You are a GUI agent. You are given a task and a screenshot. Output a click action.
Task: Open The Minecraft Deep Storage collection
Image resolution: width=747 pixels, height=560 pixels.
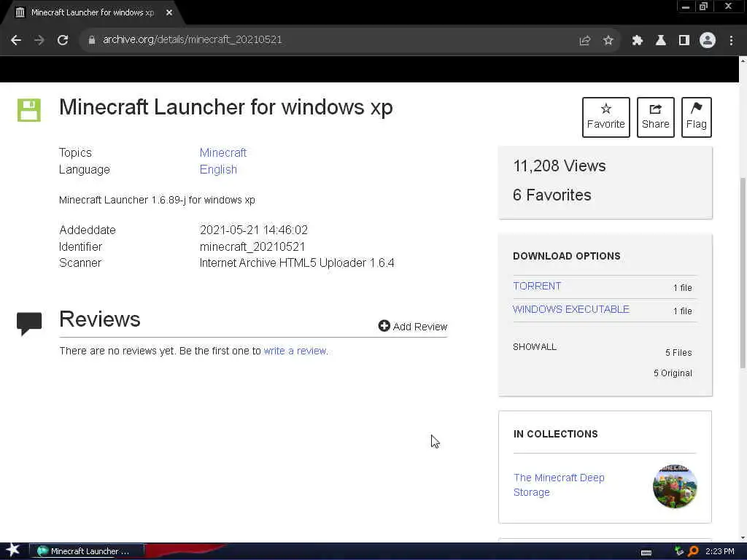tap(559, 485)
